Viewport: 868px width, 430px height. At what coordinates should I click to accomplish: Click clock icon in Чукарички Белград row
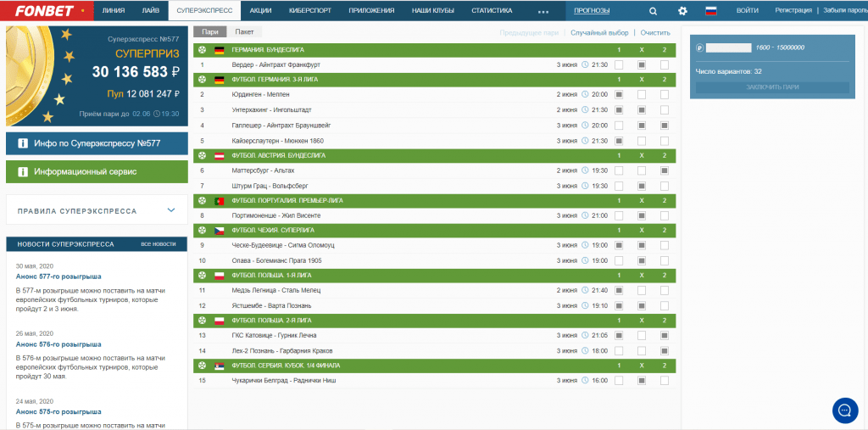(x=586, y=381)
